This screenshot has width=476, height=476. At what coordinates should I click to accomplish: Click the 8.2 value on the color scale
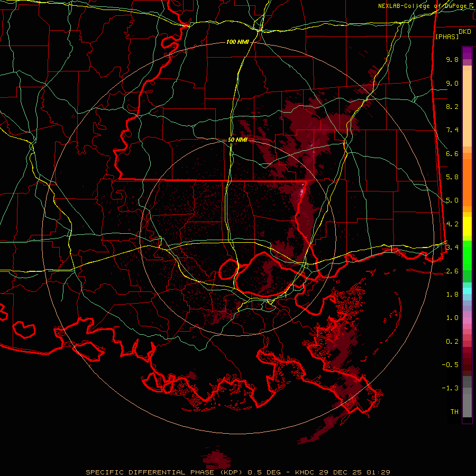coord(452,106)
